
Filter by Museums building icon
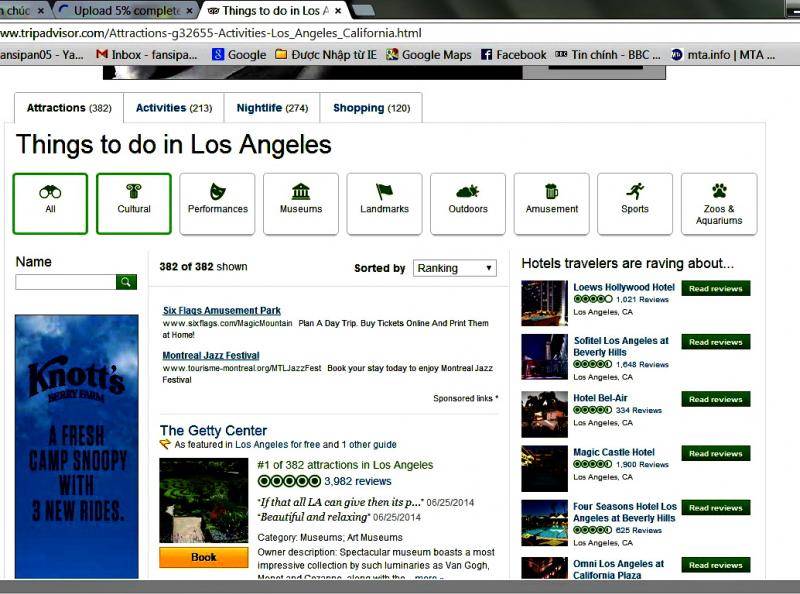click(x=301, y=204)
